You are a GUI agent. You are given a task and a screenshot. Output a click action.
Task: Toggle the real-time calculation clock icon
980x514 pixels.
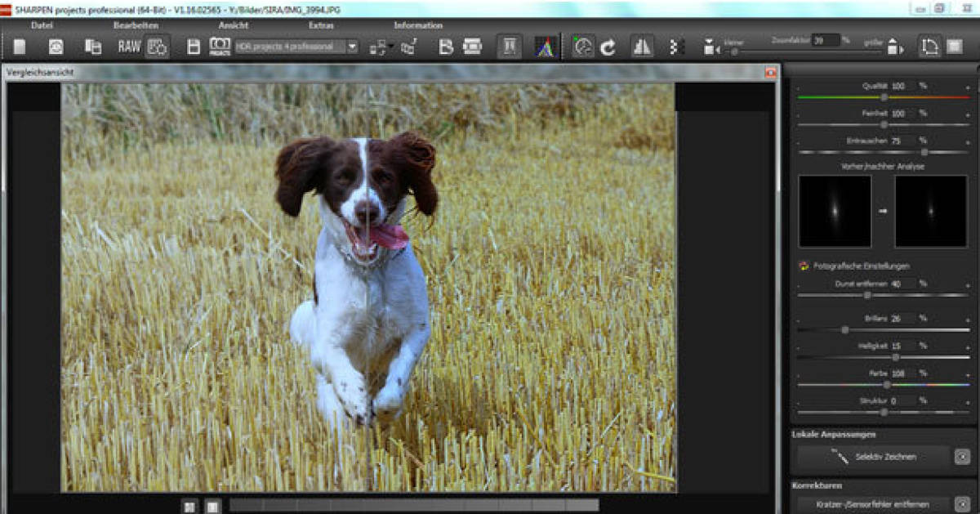click(x=582, y=47)
